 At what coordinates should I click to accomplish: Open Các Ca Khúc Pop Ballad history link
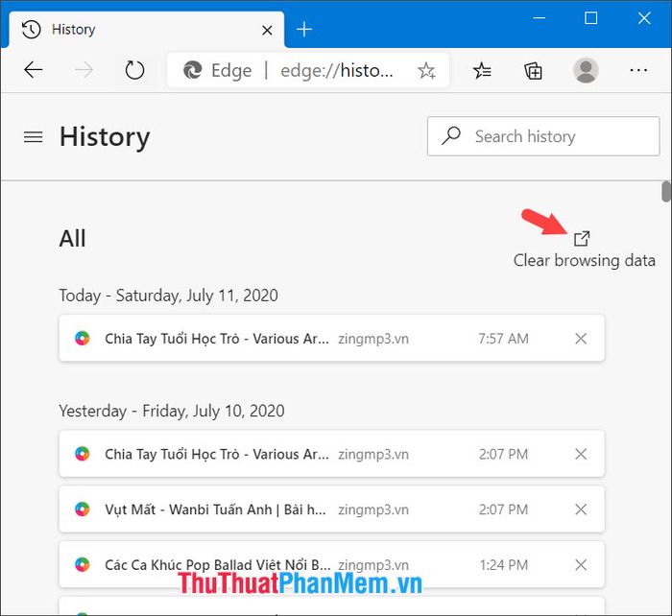[217, 565]
